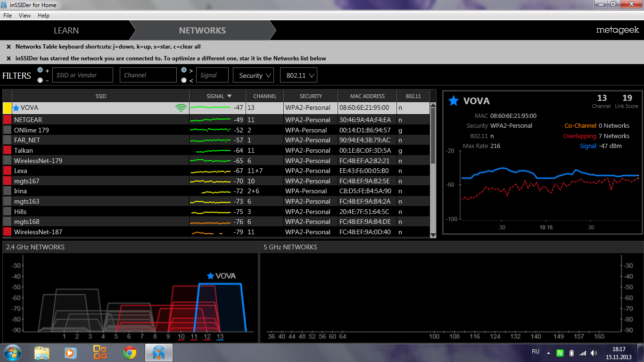The image size is (644, 362).
Task: Click the Windows Start button
Action: pos(13,352)
